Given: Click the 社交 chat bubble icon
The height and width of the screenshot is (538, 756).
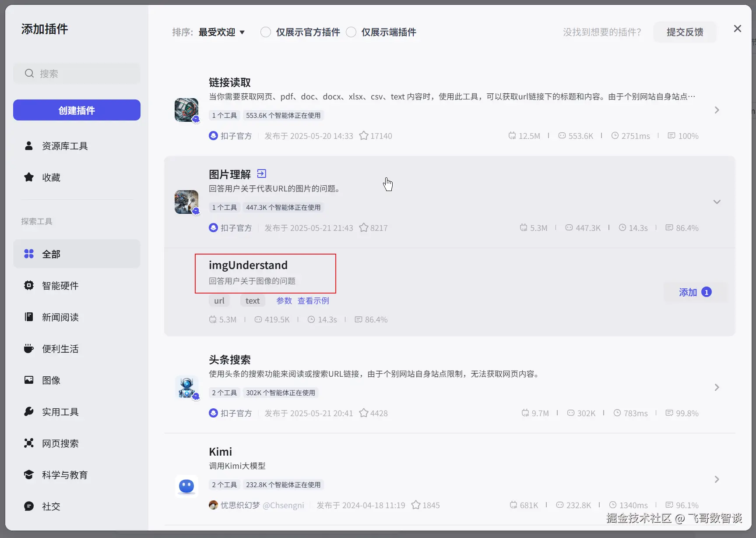Looking at the screenshot, I should (29, 506).
